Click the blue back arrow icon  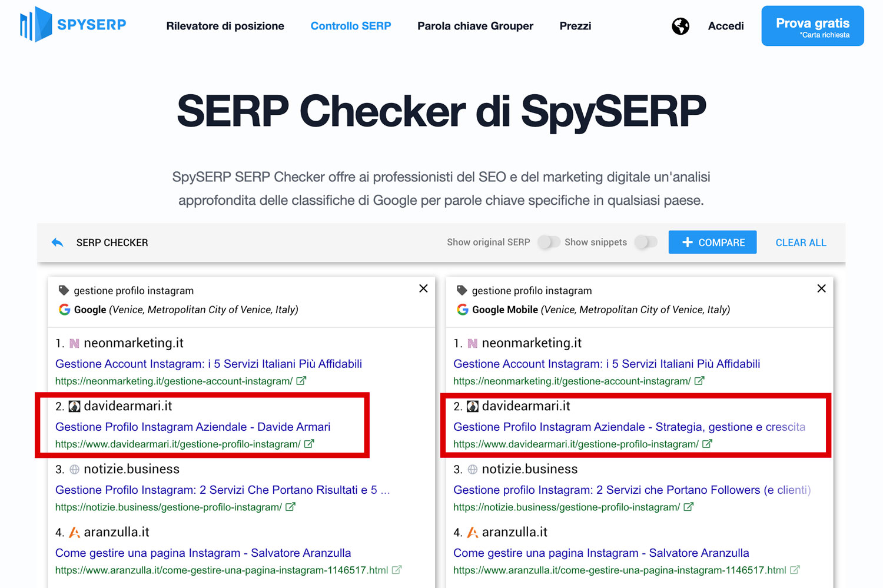[57, 242]
